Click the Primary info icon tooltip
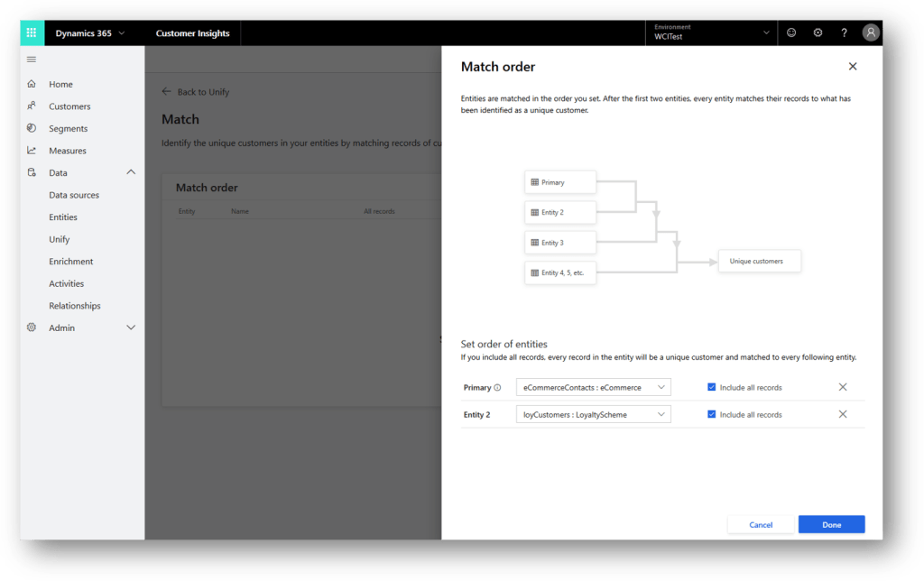The image size is (924, 581). pyautogui.click(x=499, y=387)
